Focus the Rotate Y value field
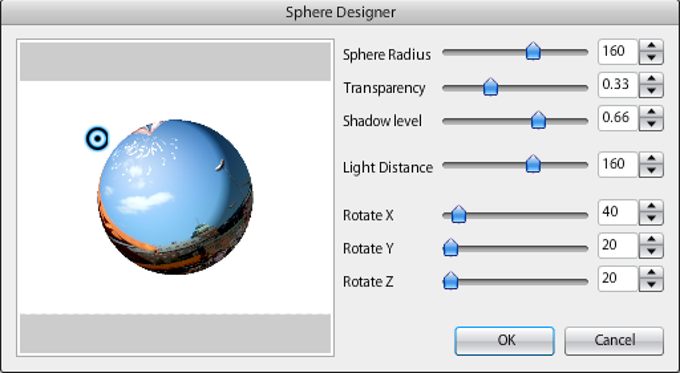The height and width of the screenshot is (373, 680). tap(618, 245)
